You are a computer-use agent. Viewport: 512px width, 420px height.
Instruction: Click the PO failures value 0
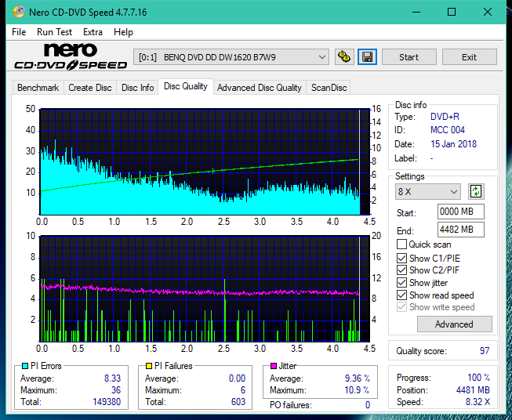coord(368,405)
